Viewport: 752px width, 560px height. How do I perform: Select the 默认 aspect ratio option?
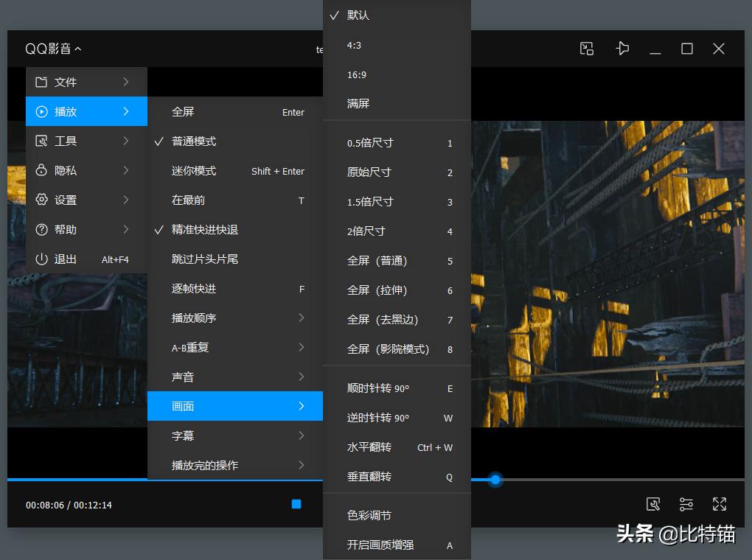[358, 15]
